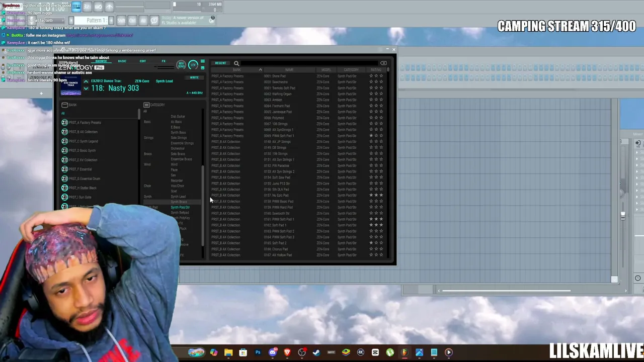Click the EXZ Dance Trax thumbnail
The image size is (644, 362).
pos(70,85)
